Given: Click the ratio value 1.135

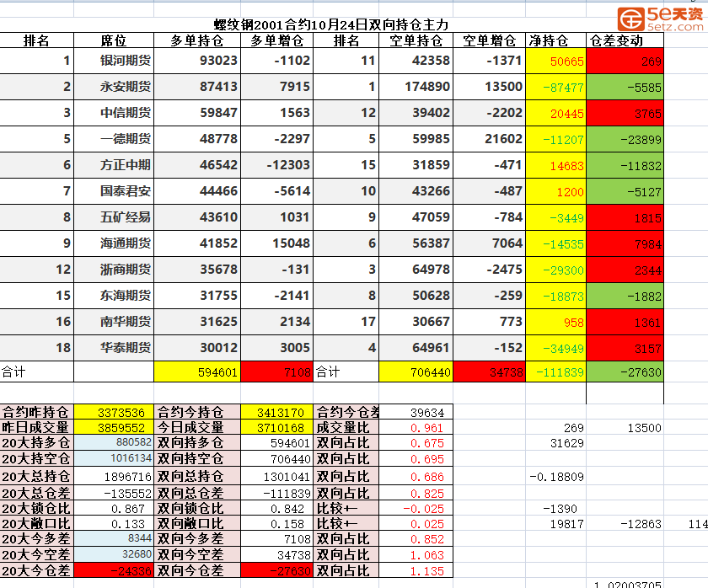Looking at the screenshot, I should click(416, 570).
